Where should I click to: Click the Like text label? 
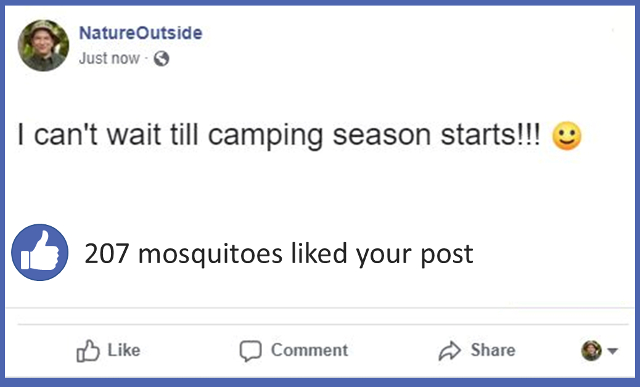[x=124, y=350]
